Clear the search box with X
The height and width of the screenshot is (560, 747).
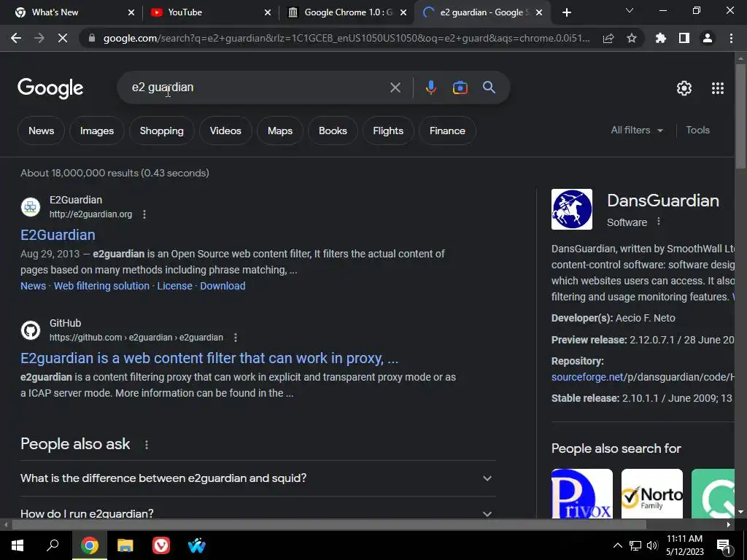(x=395, y=87)
